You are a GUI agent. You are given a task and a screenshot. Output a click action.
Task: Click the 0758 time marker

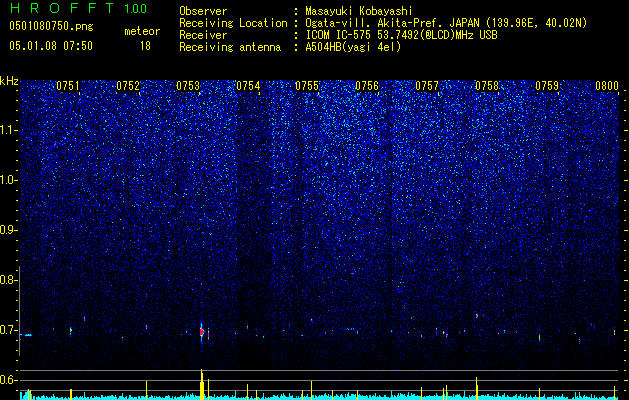pos(487,86)
